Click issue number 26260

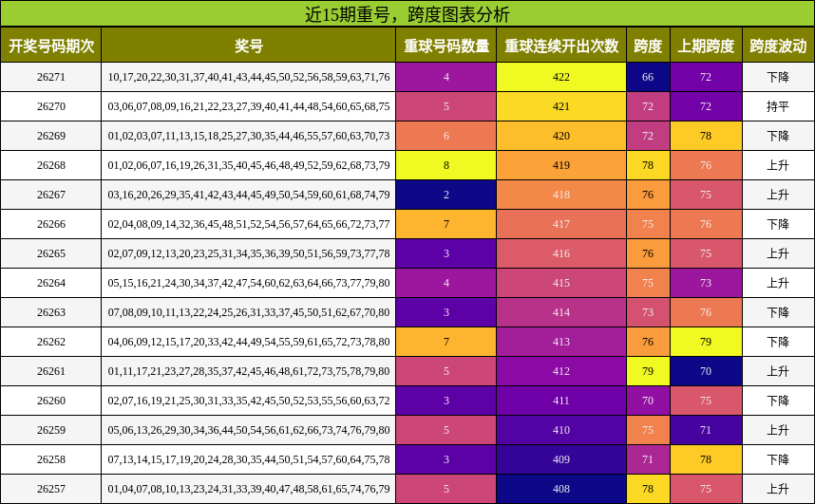[x=51, y=401]
